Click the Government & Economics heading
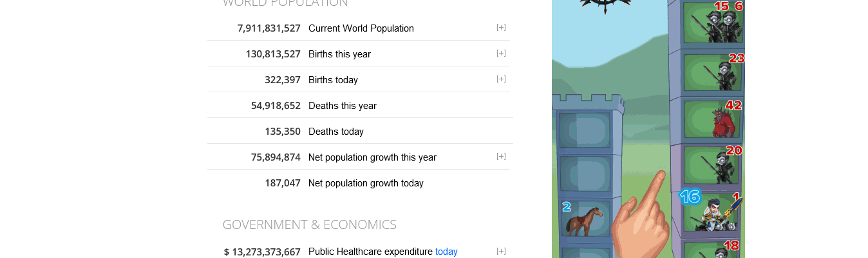This screenshot has width=868, height=258. click(309, 224)
